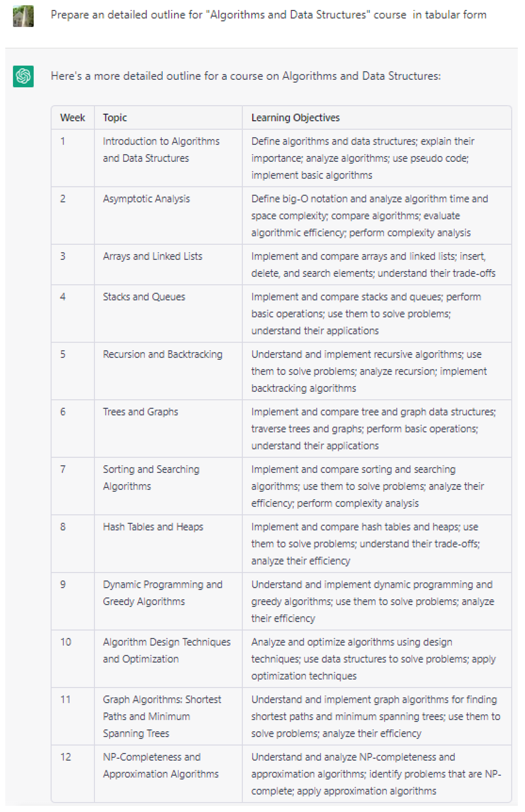Click the Arrays and Linked Lists cell
This screenshot has width=525, height=812.
click(x=152, y=256)
